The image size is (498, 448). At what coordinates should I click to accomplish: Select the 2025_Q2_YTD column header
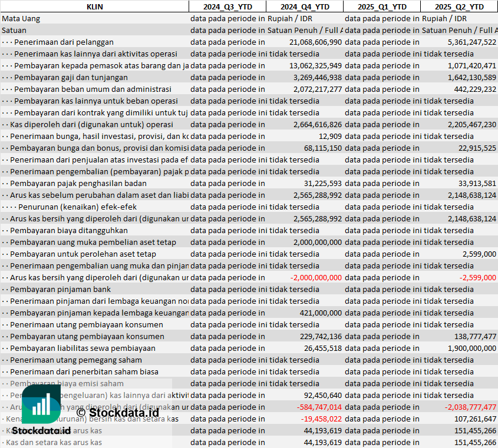(459, 6)
